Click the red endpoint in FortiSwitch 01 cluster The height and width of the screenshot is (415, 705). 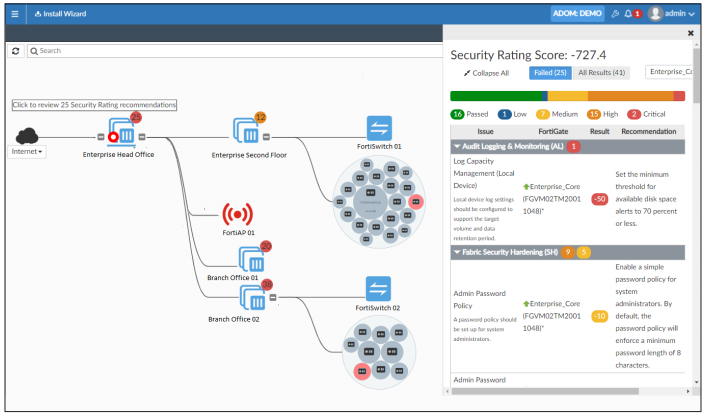tap(415, 202)
